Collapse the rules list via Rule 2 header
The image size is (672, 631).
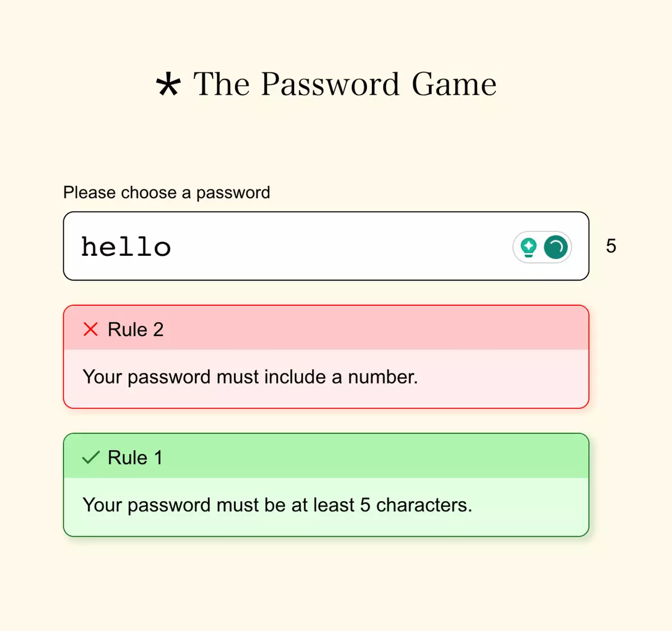point(326,329)
